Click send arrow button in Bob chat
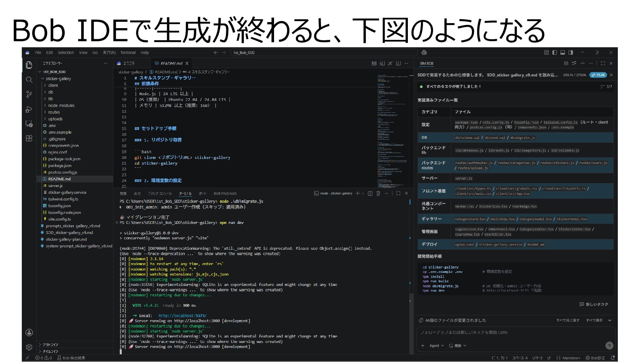This screenshot has width=644, height=362. click(609, 346)
